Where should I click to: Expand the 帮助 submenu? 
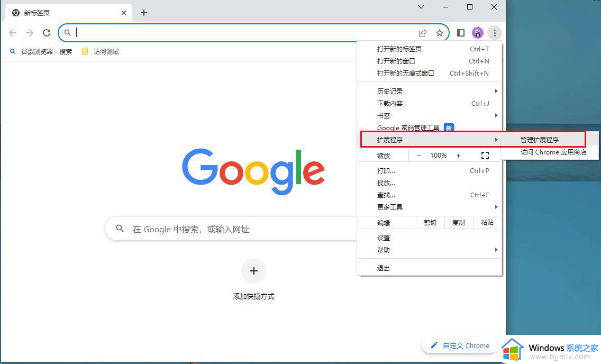[x=429, y=250]
